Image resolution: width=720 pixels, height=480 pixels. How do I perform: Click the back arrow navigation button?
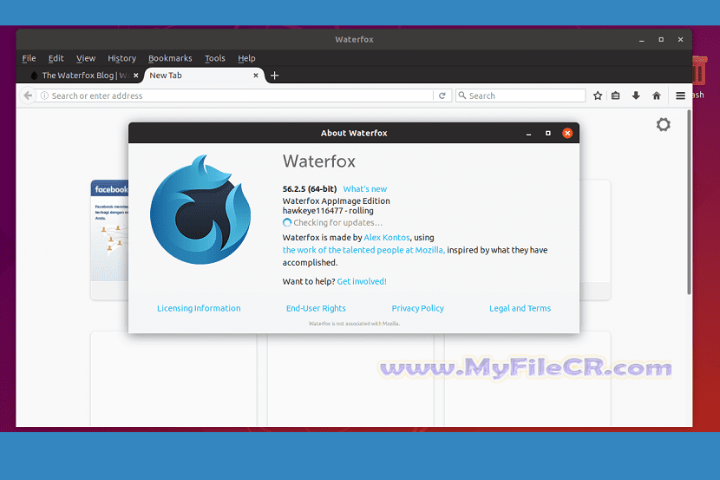click(28, 96)
